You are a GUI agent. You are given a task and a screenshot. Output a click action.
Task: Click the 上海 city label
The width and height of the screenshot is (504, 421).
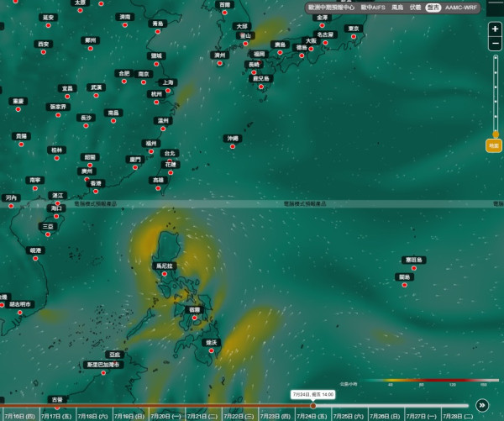pyautogui.click(x=168, y=82)
